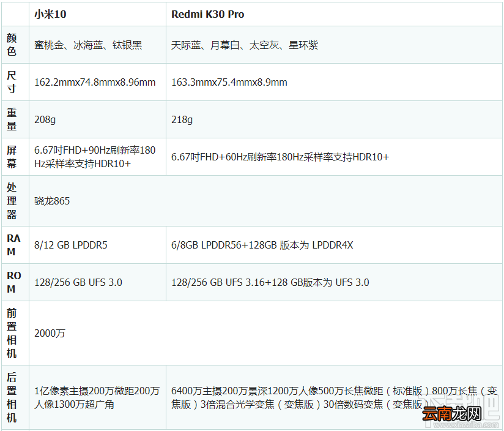504x431 pixels.
Task: Select the 处理器 row label
Action: point(15,201)
